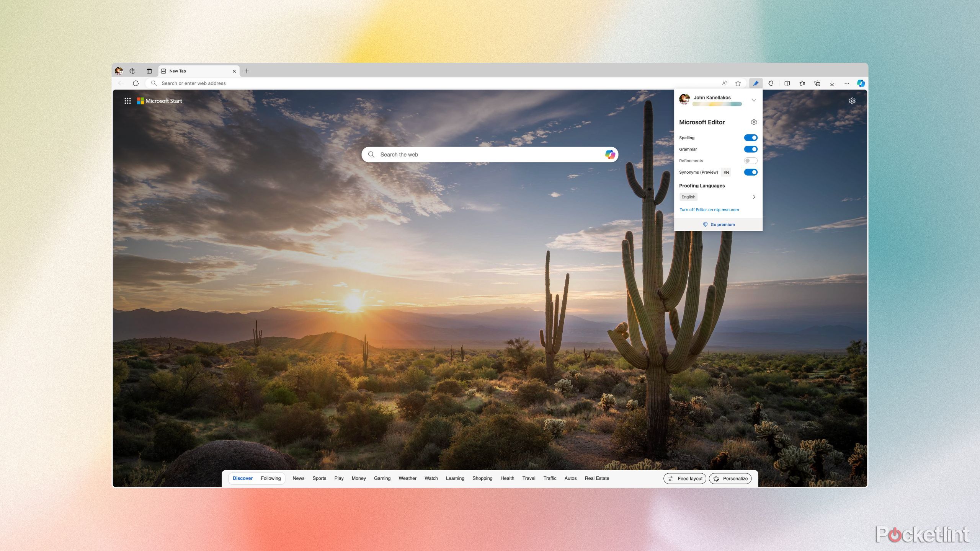Open the News category
This screenshot has height=551, width=980.
point(298,478)
